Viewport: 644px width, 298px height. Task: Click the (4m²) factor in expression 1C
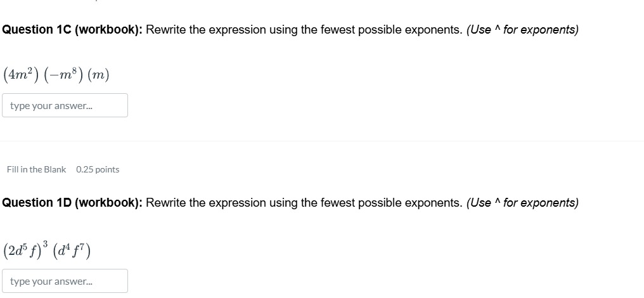(20, 74)
